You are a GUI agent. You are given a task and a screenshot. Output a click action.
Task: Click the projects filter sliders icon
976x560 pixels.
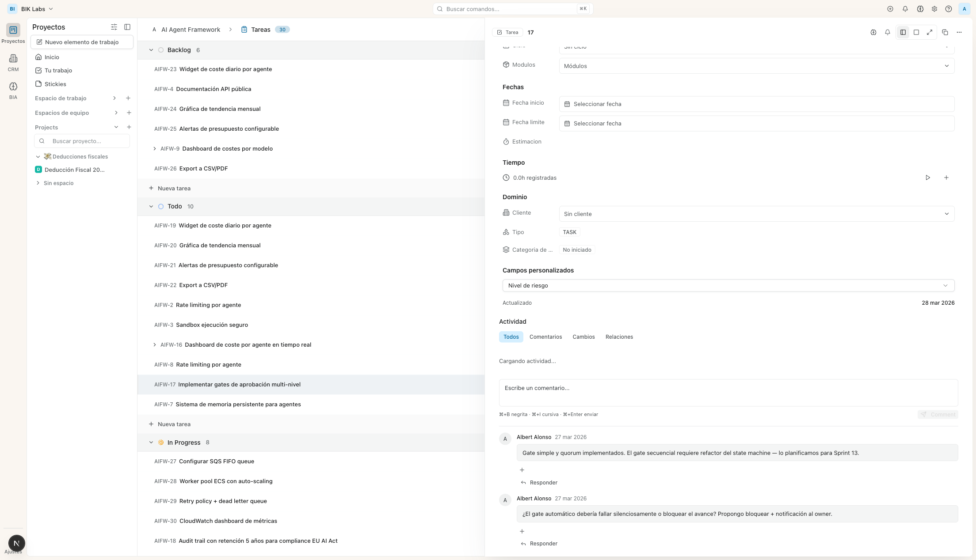pyautogui.click(x=114, y=27)
